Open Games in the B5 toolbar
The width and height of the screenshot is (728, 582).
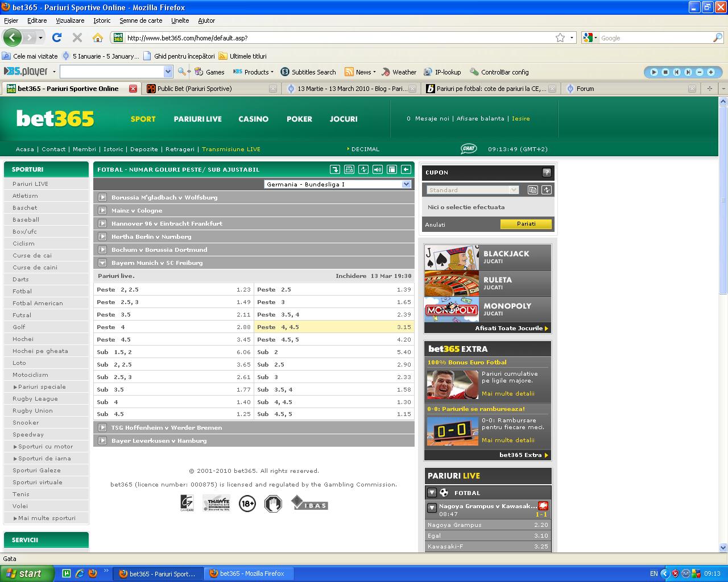point(210,72)
